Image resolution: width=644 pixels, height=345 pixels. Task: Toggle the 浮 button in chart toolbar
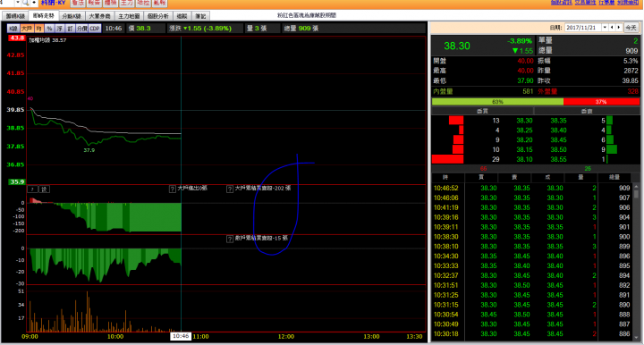coord(60,29)
